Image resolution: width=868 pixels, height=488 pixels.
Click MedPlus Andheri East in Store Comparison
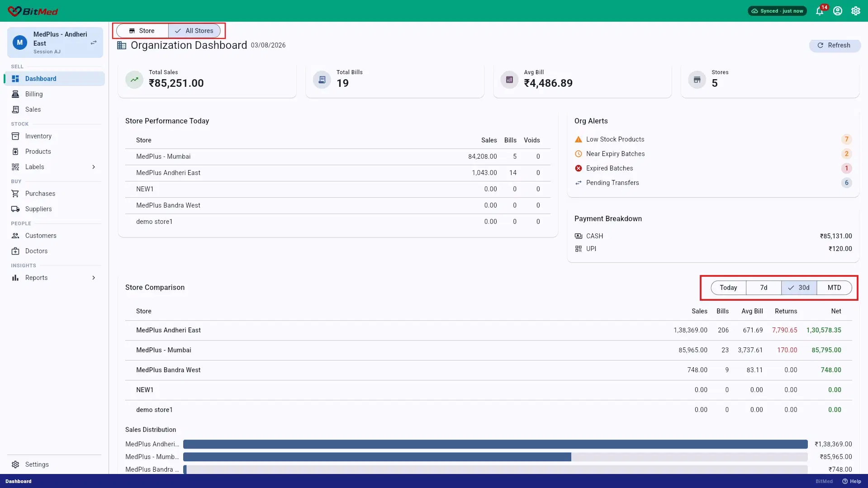(168, 330)
